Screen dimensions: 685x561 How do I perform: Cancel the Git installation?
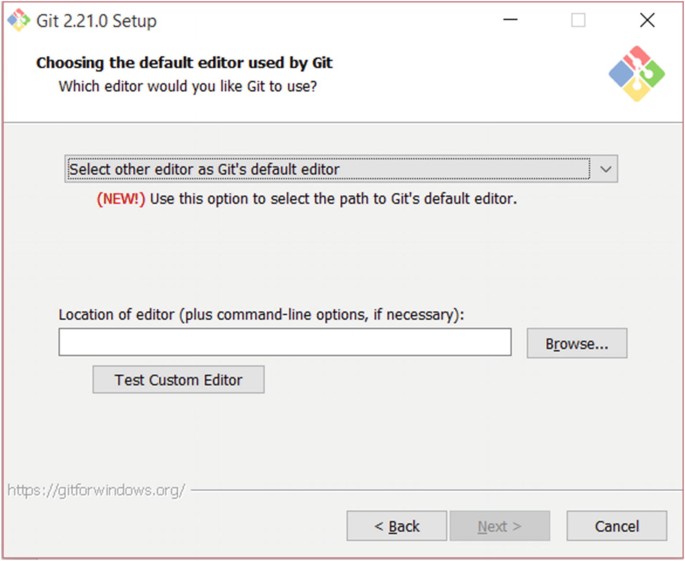(616, 526)
